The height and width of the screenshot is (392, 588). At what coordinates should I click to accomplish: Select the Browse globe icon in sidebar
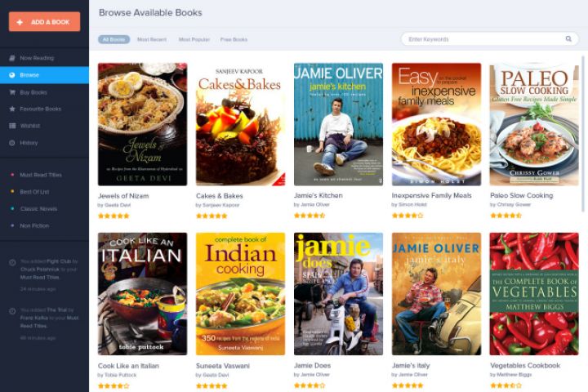pyautogui.click(x=12, y=75)
